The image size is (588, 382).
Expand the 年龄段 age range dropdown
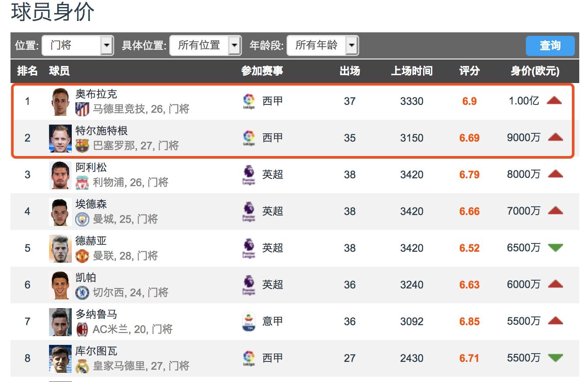(323, 45)
